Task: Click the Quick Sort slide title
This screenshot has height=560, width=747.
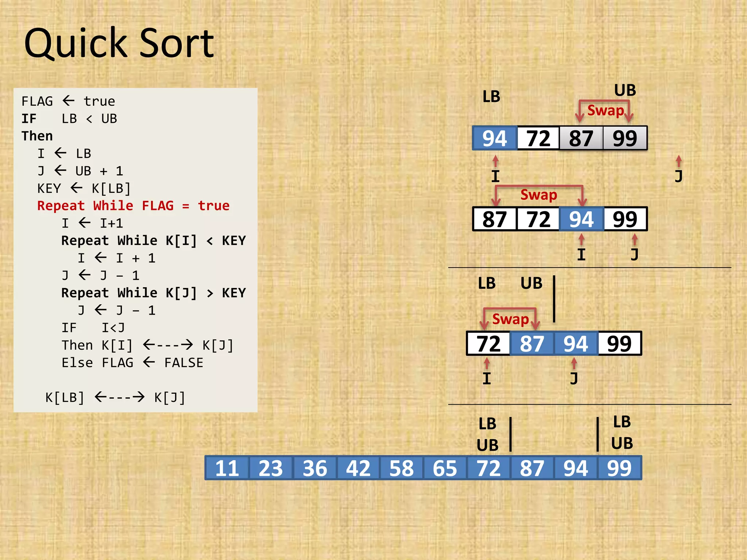Action: [x=119, y=44]
